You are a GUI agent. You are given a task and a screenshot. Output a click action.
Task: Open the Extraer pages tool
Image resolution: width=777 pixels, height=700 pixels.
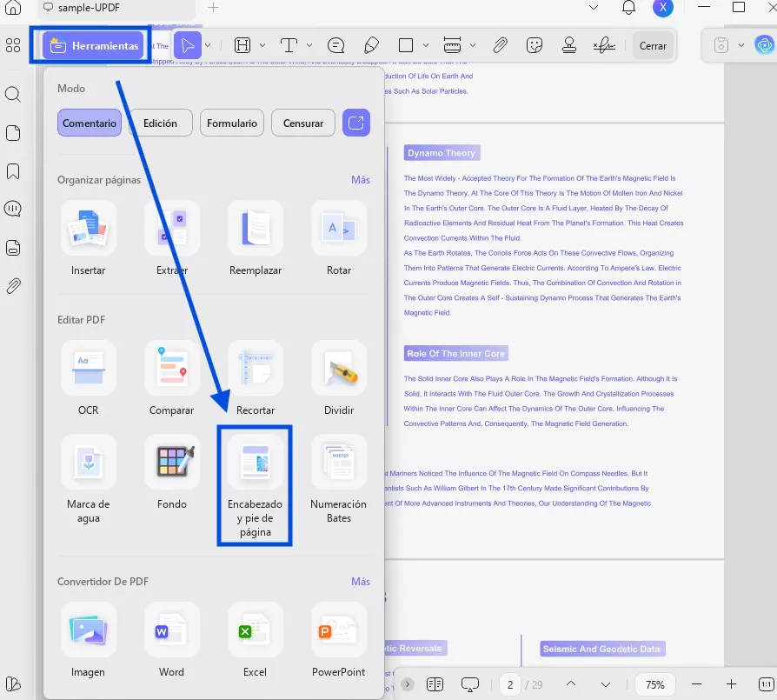[172, 239]
